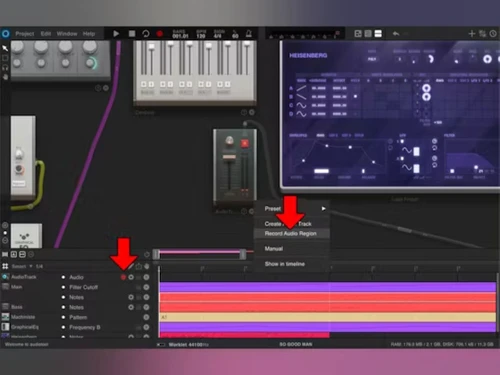Select the Bass track name
The width and height of the screenshot is (500, 375).
coord(17,307)
